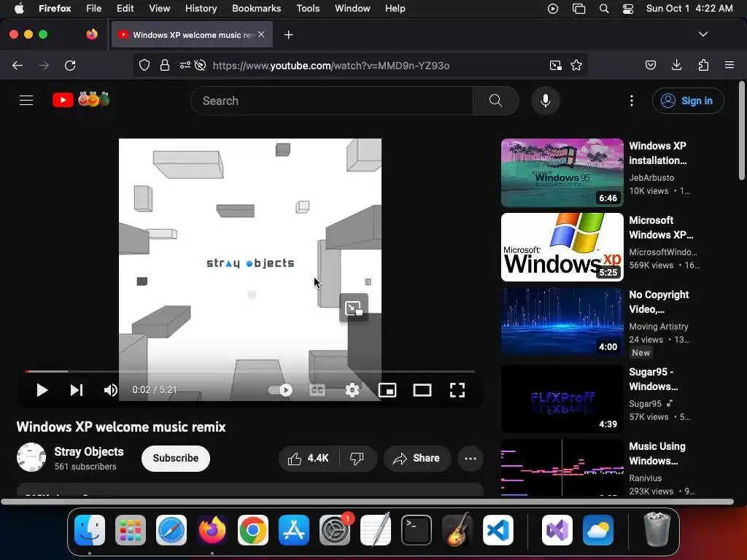
Task: Like the video (4.4K)
Action: tap(309, 459)
